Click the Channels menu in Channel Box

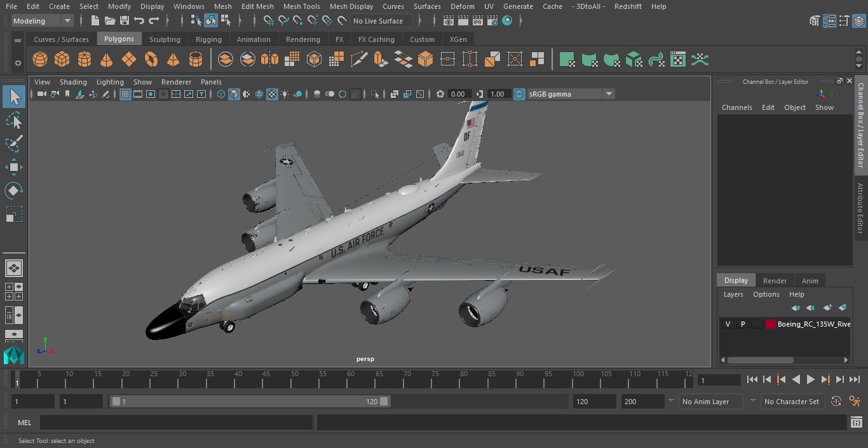pyautogui.click(x=736, y=107)
